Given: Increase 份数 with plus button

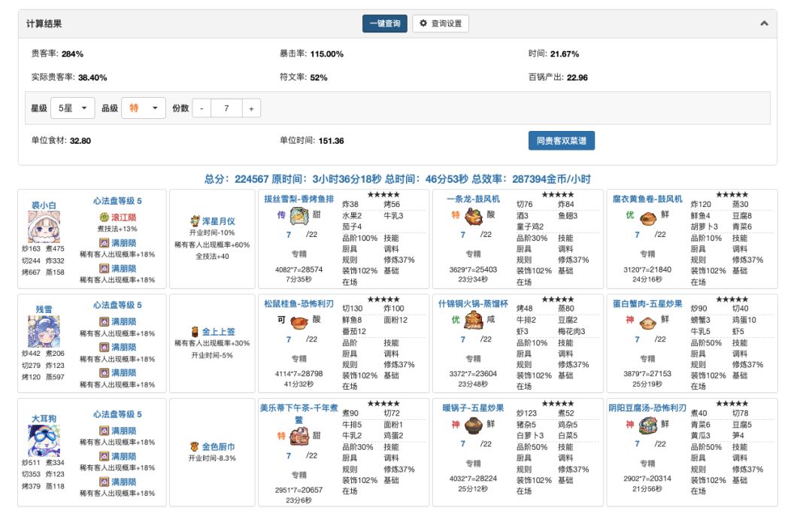Looking at the screenshot, I should pos(251,108).
